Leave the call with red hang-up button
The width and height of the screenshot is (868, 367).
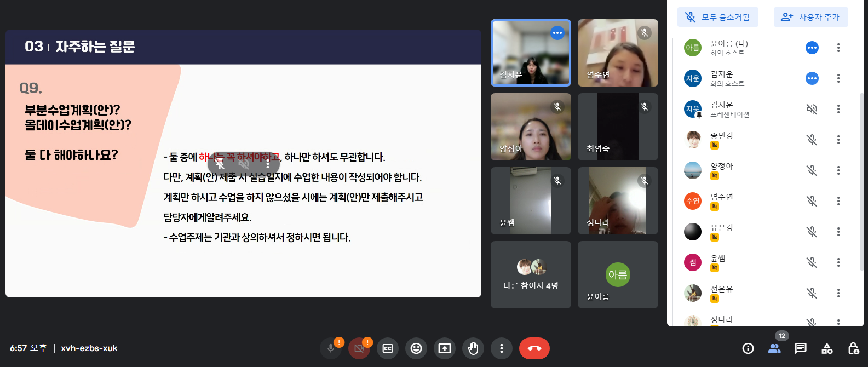point(534,348)
